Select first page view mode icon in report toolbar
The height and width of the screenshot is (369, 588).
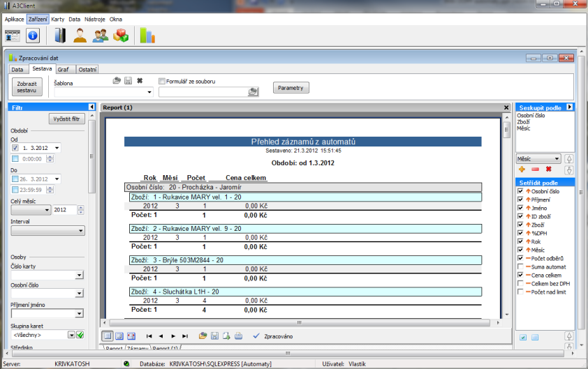(x=108, y=336)
